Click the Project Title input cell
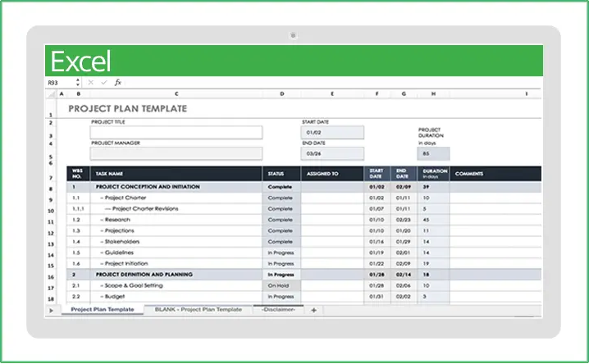Image resolution: width=589 pixels, height=364 pixels. tap(176, 132)
